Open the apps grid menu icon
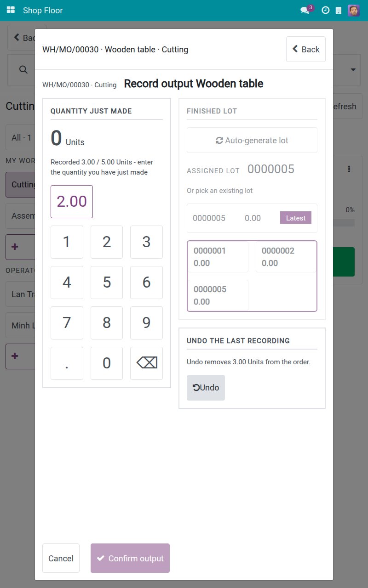This screenshot has width=368, height=588. click(11, 10)
